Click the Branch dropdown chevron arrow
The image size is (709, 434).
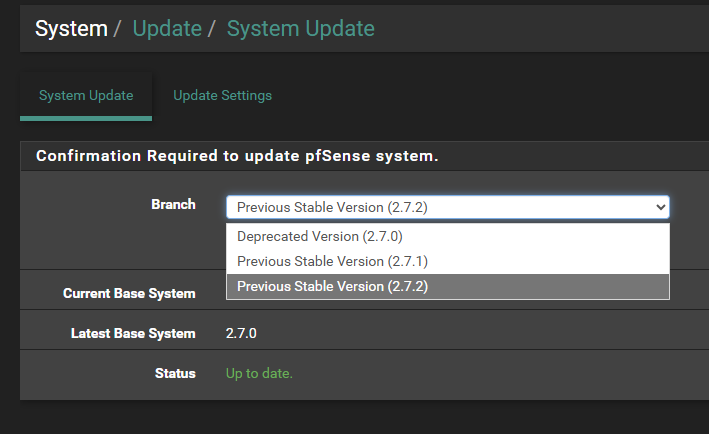click(x=660, y=208)
